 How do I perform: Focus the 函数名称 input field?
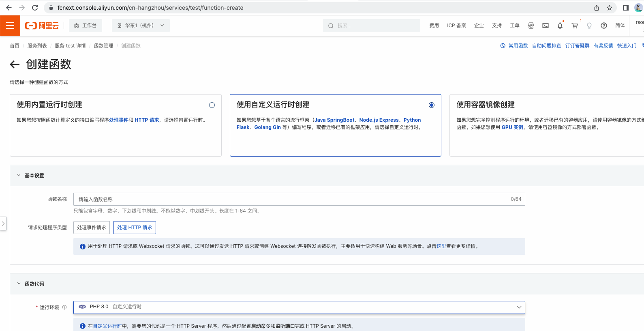point(299,199)
